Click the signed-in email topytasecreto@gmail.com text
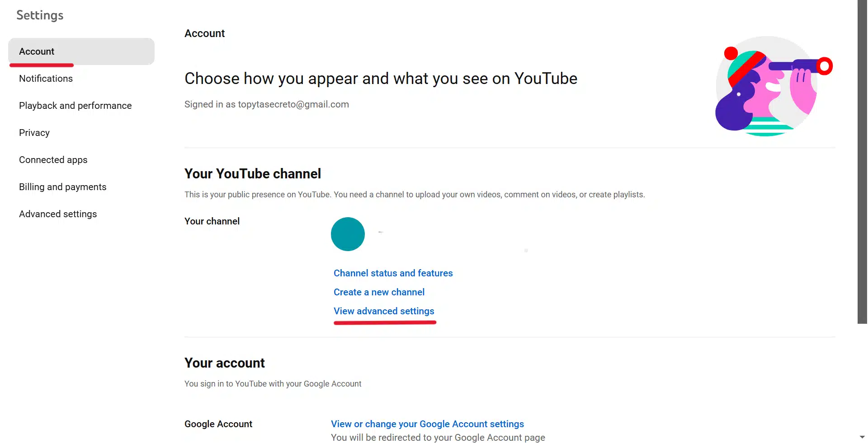This screenshot has height=443, width=868. tap(293, 104)
